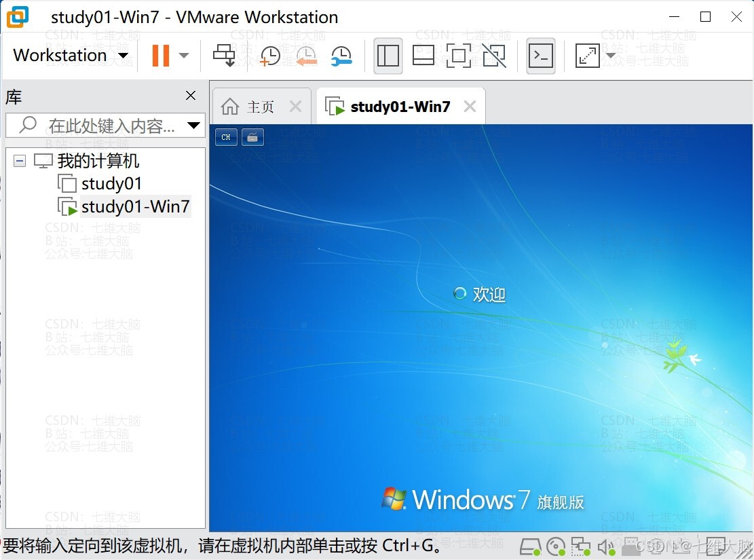Pause the virtual machine with orange pause button

(161, 56)
